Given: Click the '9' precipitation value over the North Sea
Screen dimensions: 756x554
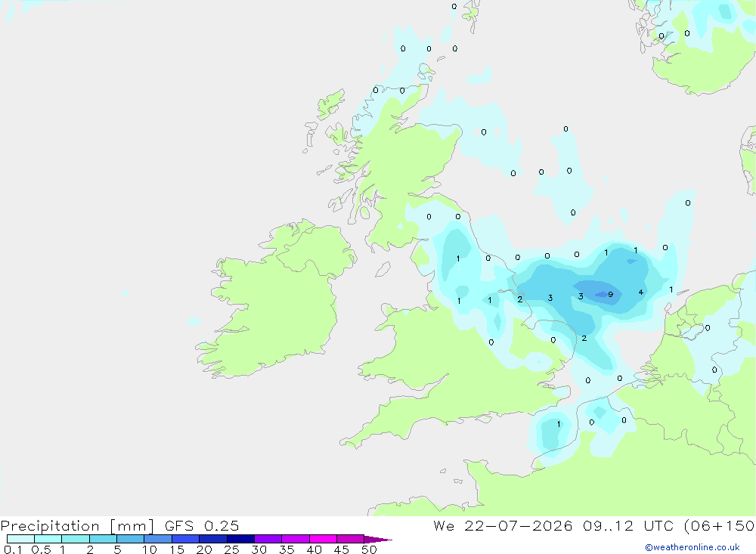Looking at the screenshot, I should 610,295.
